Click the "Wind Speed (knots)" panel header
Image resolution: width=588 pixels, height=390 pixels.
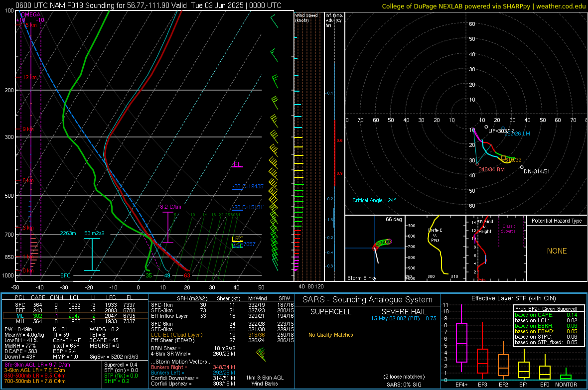(x=306, y=17)
